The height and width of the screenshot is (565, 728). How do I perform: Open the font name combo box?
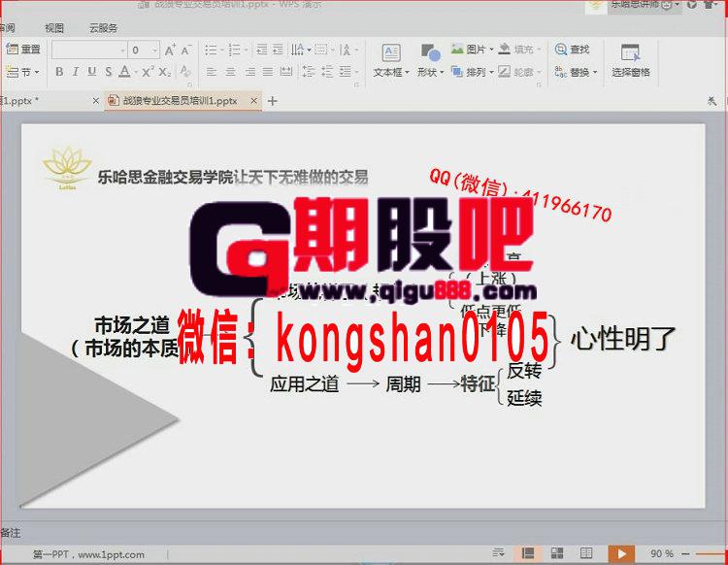(x=89, y=50)
